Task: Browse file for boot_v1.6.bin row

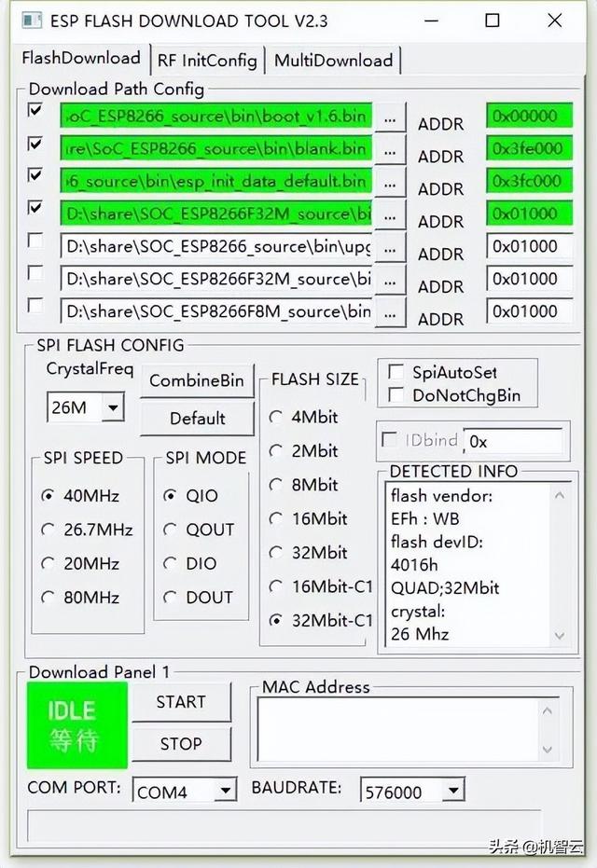Action: point(390,117)
